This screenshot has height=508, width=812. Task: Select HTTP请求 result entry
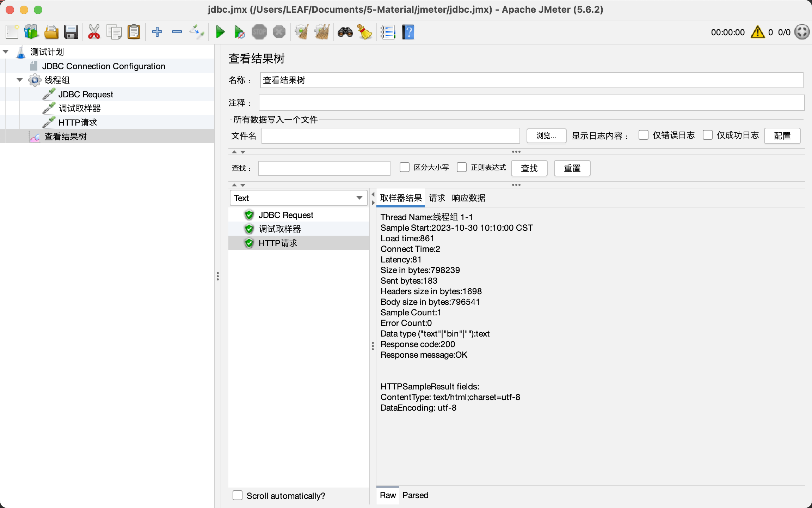coord(299,243)
